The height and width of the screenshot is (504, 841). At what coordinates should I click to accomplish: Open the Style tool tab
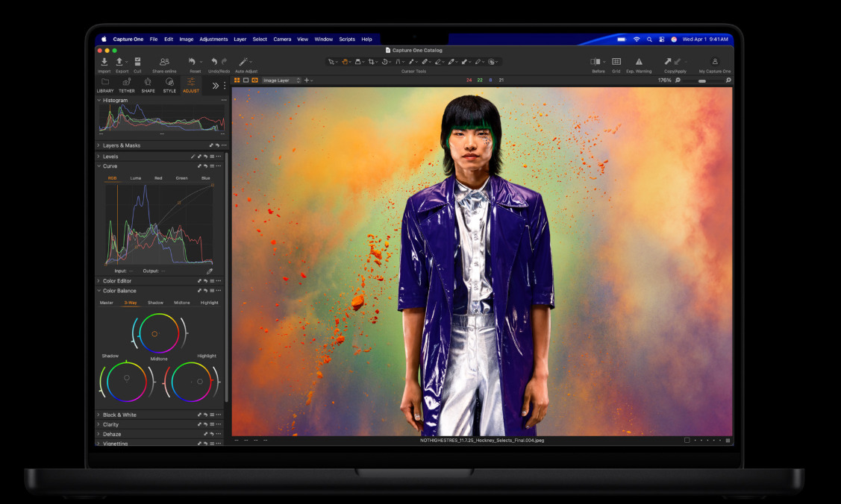[x=169, y=85]
